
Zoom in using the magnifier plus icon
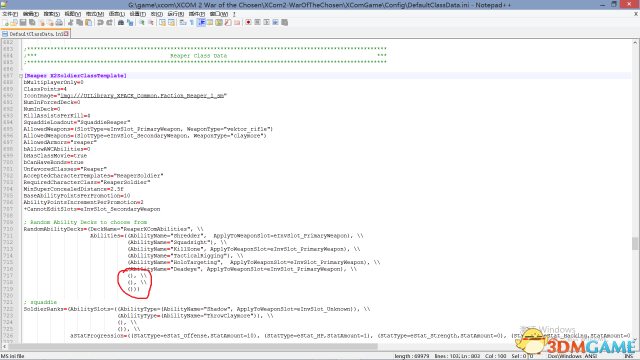click(142, 23)
